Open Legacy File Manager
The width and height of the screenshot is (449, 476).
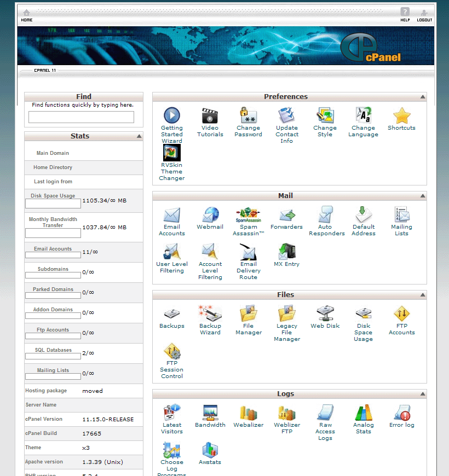pos(286,314)
